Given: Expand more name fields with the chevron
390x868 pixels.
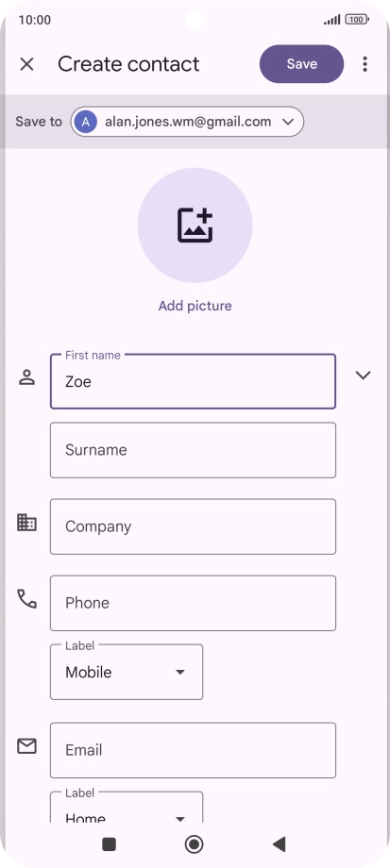Looking at the screenshot, I should 363,376.
